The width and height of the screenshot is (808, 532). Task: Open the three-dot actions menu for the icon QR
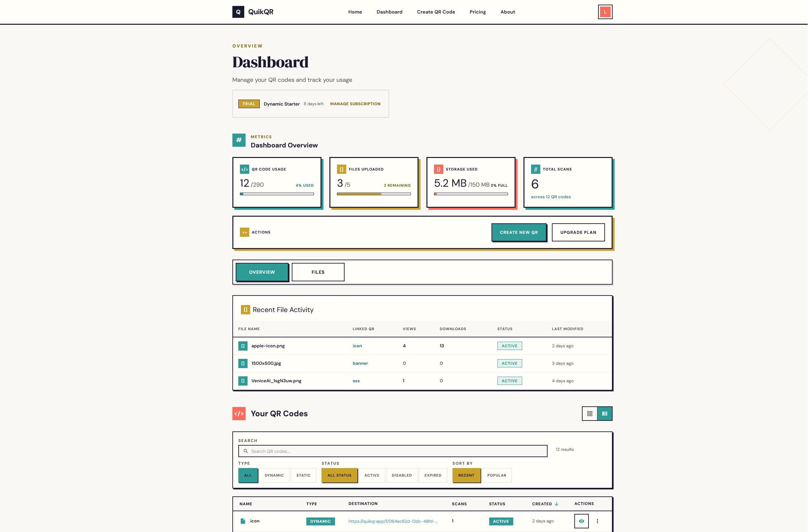point(597,521)
